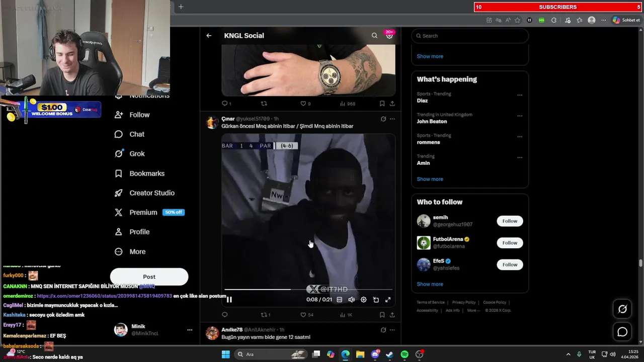Follow semih @georgehuz1907

coord(510,221)
